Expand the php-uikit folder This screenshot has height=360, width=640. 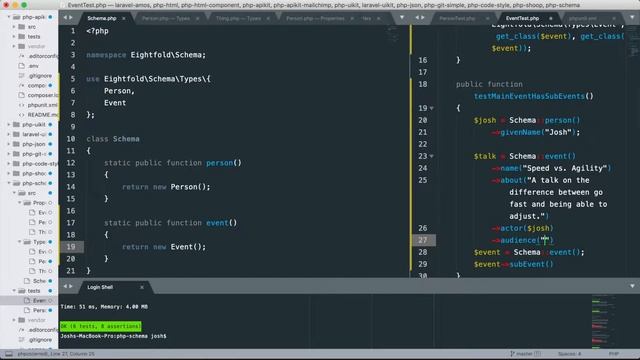(9, 124)
